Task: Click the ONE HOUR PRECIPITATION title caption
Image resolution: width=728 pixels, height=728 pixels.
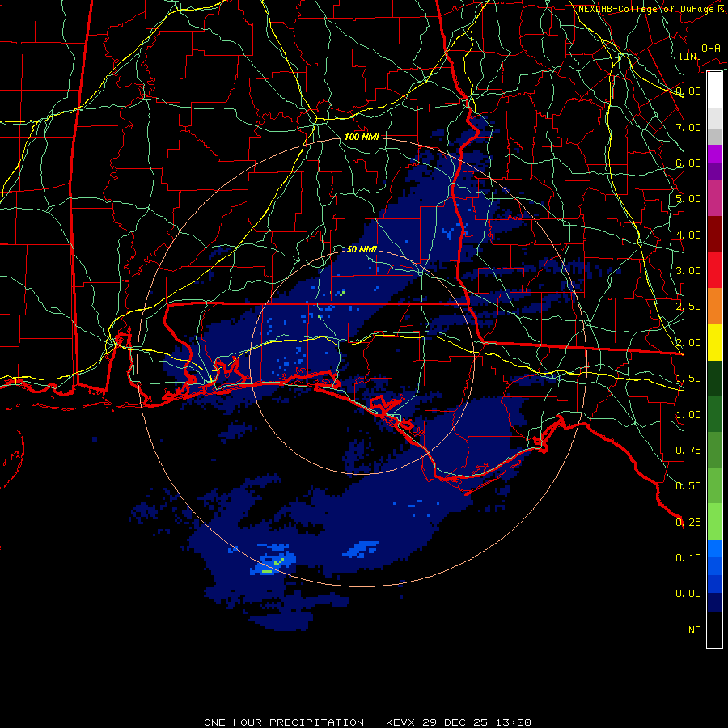Action: coord(367,722)
